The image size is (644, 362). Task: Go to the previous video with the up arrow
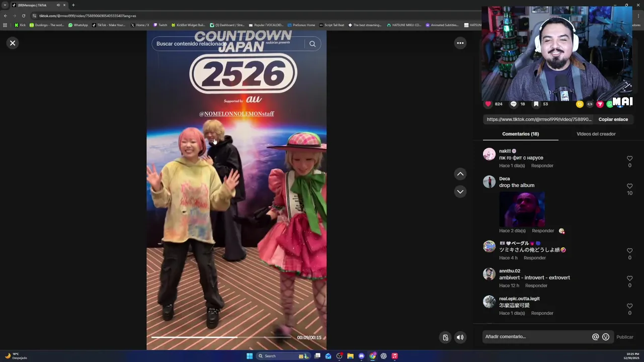(460, 174)
